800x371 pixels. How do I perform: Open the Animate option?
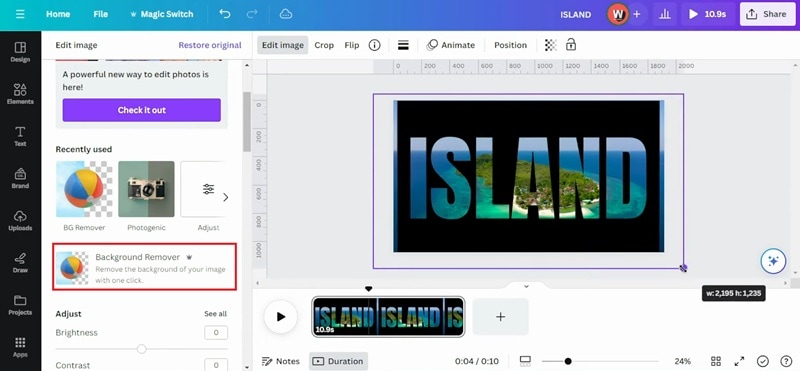point(451,45)
